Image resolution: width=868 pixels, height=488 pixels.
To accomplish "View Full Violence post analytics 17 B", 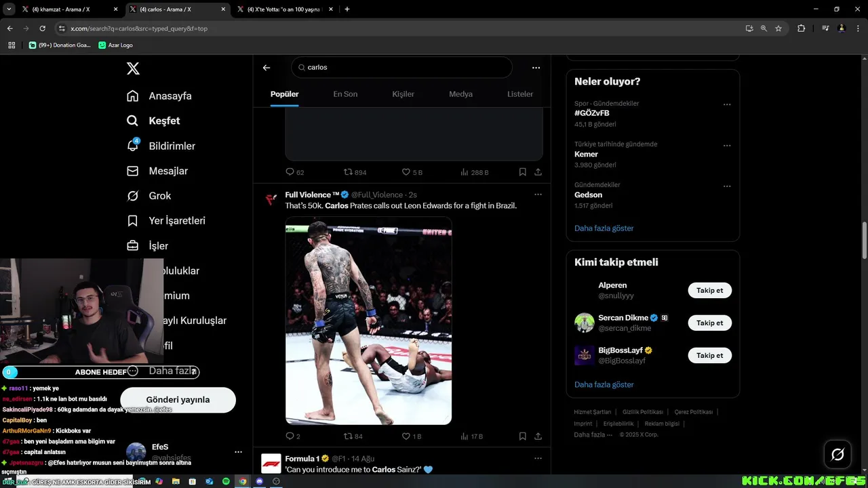I will point(471,436).
